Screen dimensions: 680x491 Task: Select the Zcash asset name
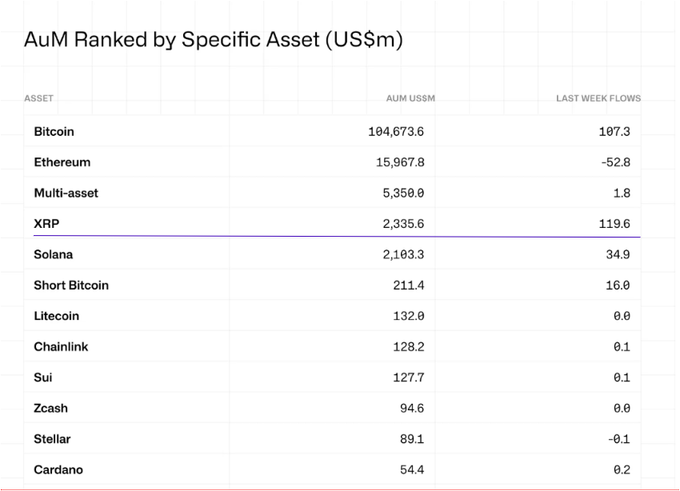click(x=51, y=409)
